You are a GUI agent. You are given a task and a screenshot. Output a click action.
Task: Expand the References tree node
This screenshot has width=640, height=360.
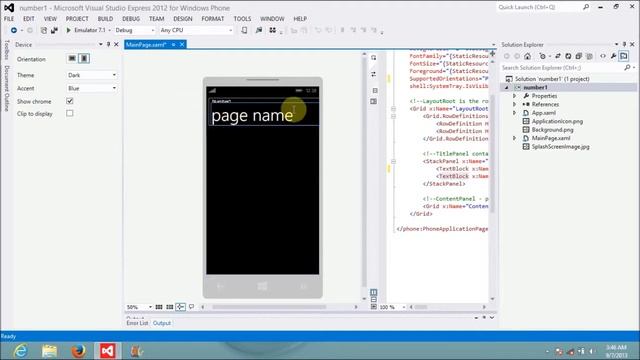515,104
